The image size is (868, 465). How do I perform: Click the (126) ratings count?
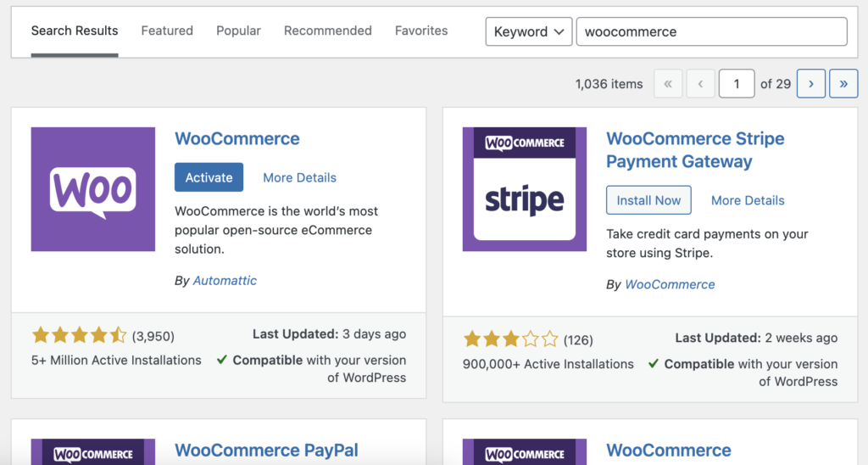coord(578,340)
